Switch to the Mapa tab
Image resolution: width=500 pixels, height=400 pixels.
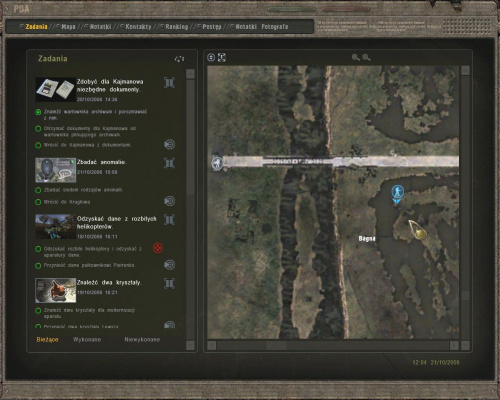pyautogui.click(x=68, y=27)
